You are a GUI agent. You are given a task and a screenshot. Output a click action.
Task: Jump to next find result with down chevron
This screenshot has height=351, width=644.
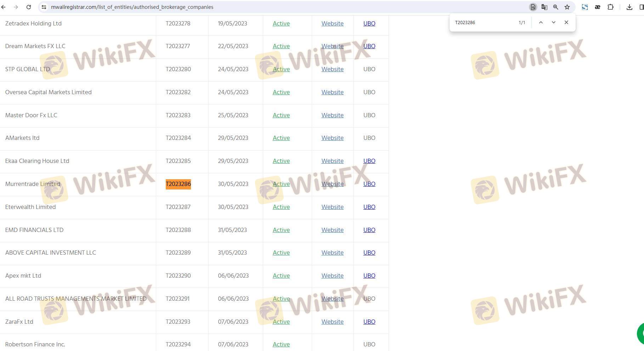coord(553,22)
